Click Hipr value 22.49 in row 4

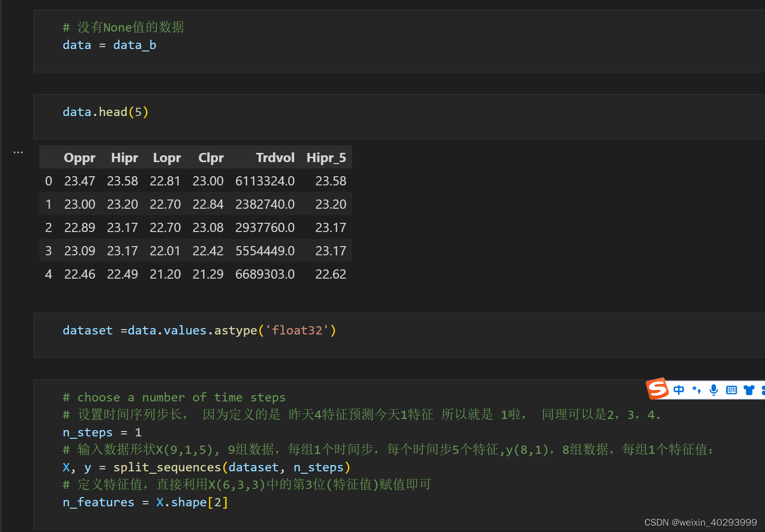pyautogui.click(x=122, y=274)
